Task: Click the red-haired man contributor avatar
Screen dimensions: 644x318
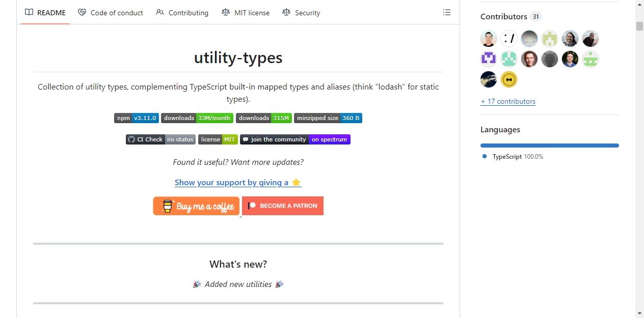Action: click(x=529, y=59)
